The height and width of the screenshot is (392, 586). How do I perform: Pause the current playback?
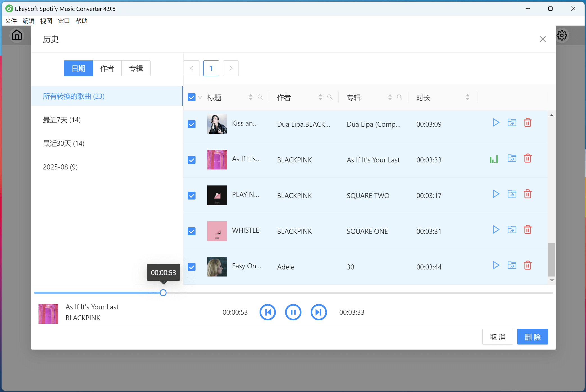[x=293, y=312]
